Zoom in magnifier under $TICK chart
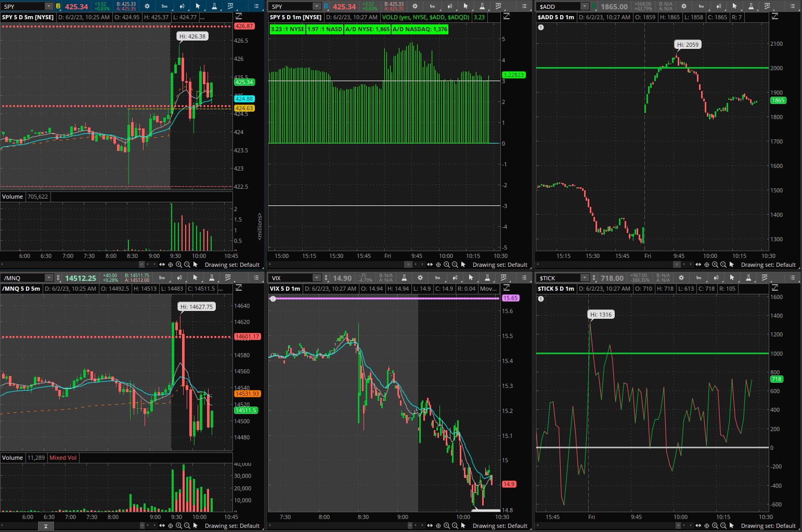Image resolution: width=802 pixels, height=532 pixels. (715, 526)
